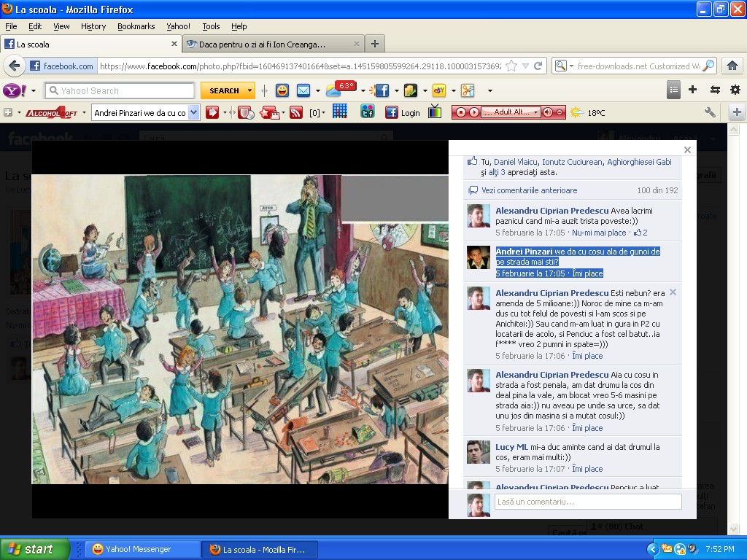Image resolution: width=747 pixels, height=560 pixels.
Task: Expand the Andrei Pinzari toolbar combo box
Action: [194, 112]
